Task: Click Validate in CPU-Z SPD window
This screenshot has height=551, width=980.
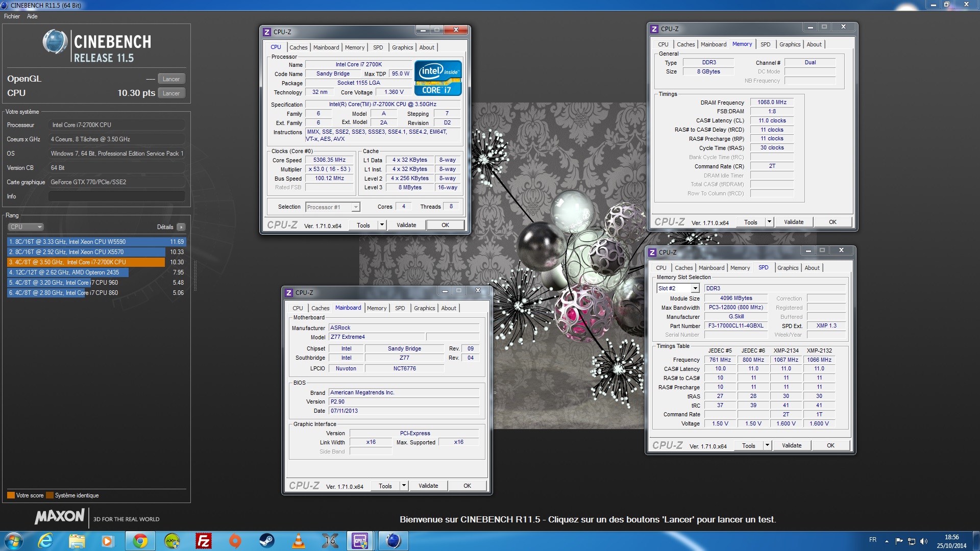Action: (x=792, y=445)
